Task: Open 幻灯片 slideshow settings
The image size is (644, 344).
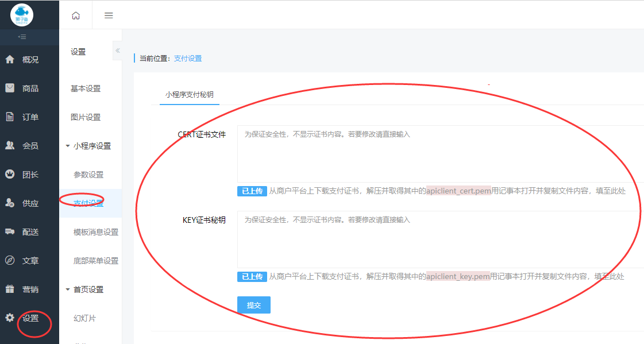Action: 84,318
